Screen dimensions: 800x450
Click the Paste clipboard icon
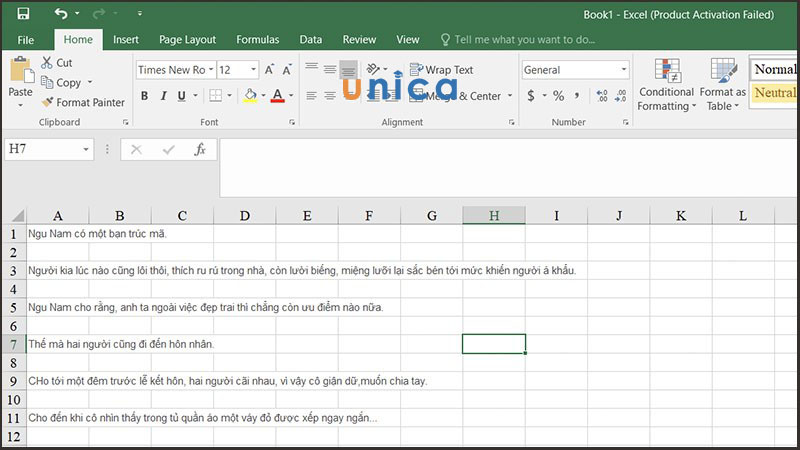[21, 70]
